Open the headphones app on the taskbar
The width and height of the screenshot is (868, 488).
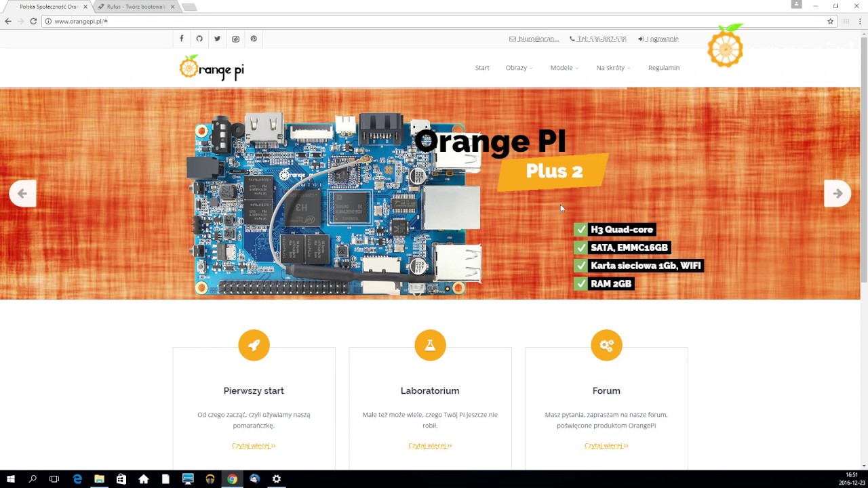click(210, 479)
